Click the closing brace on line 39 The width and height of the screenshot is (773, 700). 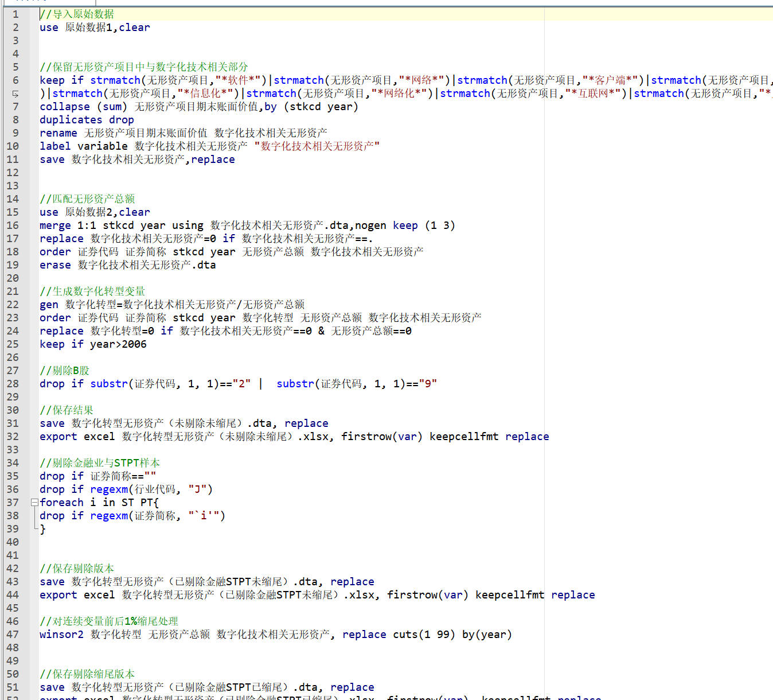pyautogui.click(x=42, y=528)
